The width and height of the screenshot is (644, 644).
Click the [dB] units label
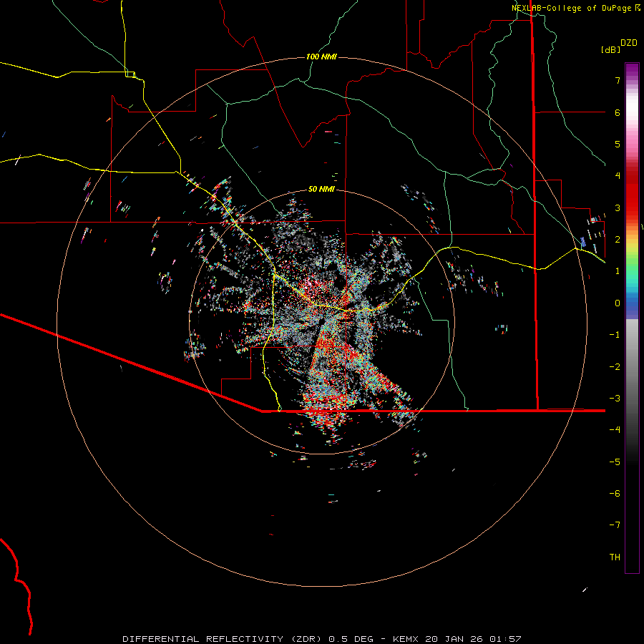point(610,49)
